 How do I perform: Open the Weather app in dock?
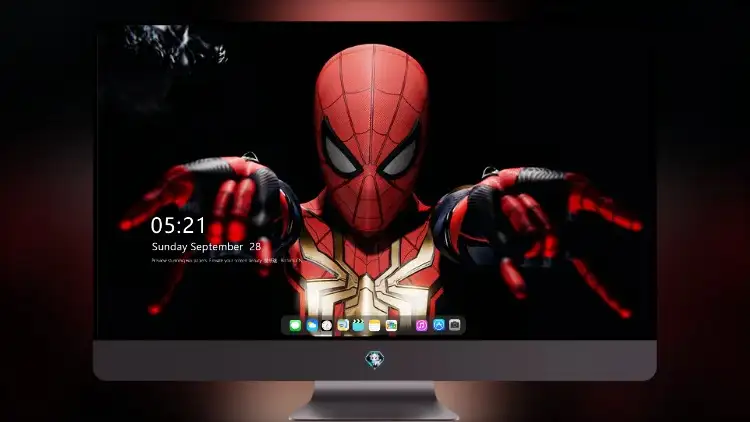click(x=311, y=325)
